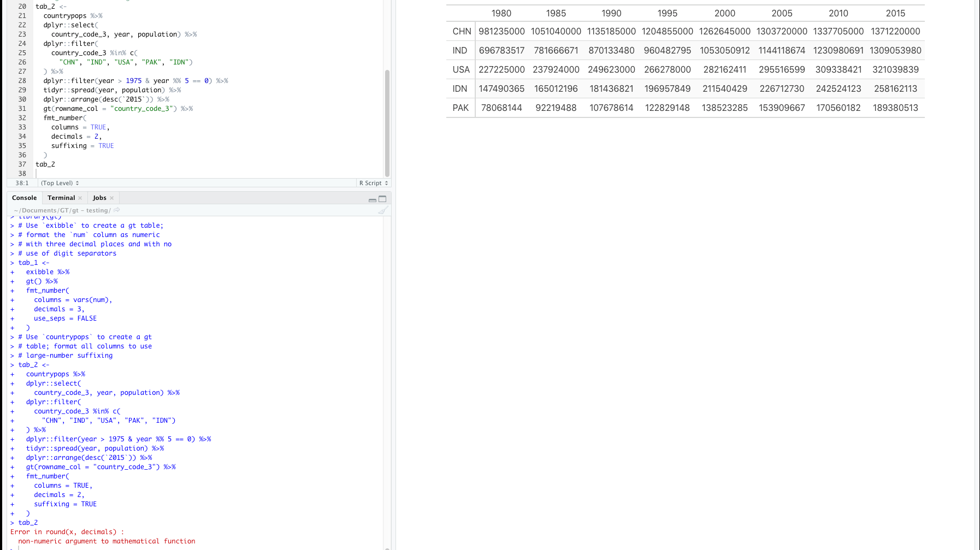Viewport: 980px width, 550px height.
Task: Click suffixing = TRUE on line 35
Action: click(x=82, y=145)
